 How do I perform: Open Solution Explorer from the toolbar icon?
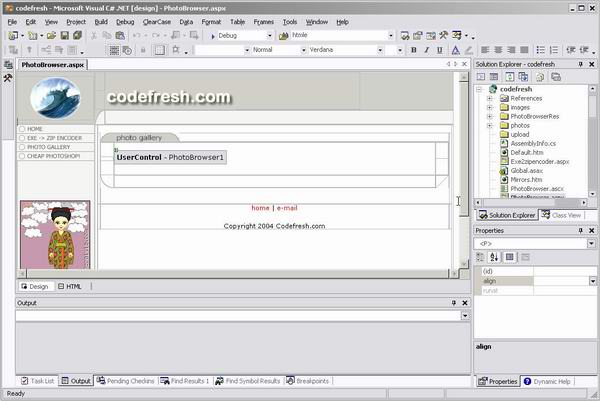click(x=405, y=36)
